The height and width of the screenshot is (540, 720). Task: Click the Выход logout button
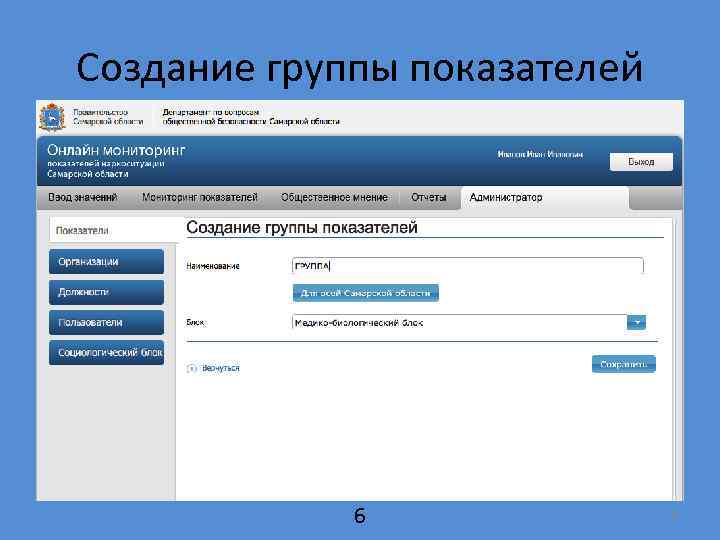pyautogui.click(x=641, y=162)
